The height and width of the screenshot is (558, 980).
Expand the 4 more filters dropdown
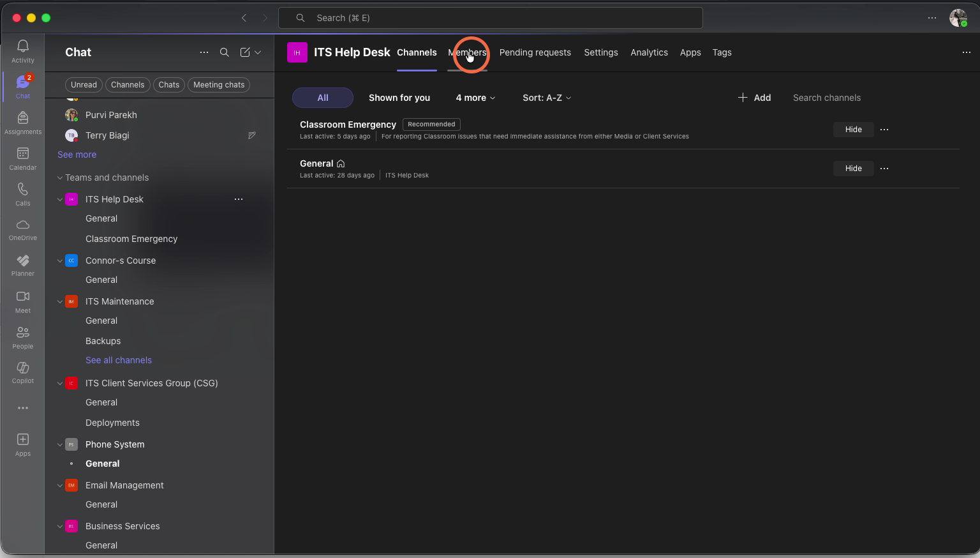click(x=475, y=98)
